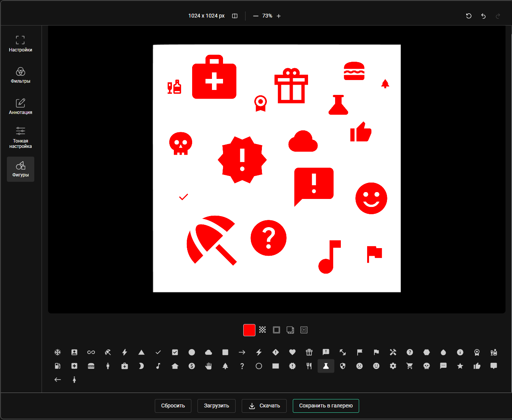512x420 pixels.
Task: Click the Скачать download button
Action: tap(264, 406)
